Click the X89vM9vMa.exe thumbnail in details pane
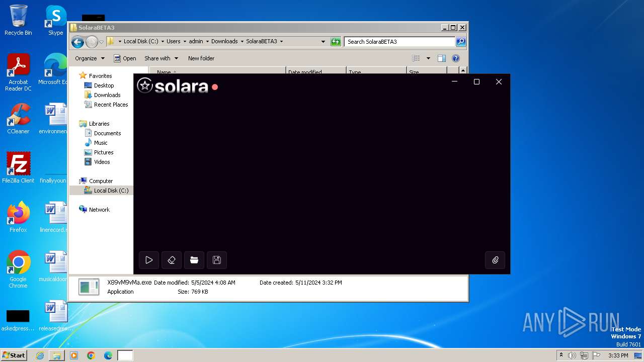This screenshot has width=644, height=362. click(89, 287)
